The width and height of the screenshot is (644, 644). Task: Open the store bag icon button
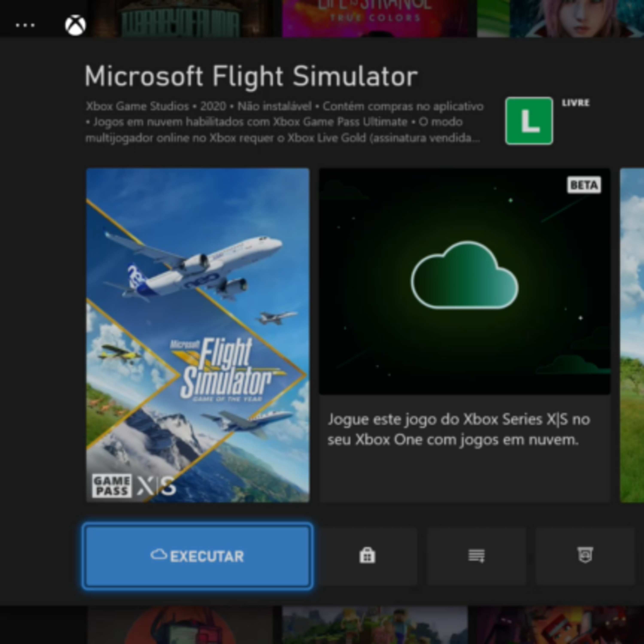367,556
